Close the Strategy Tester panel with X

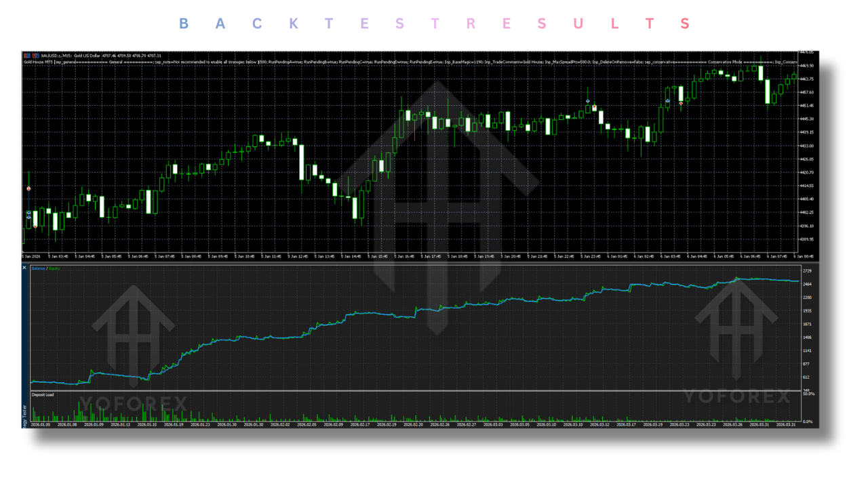pos(25,268)
